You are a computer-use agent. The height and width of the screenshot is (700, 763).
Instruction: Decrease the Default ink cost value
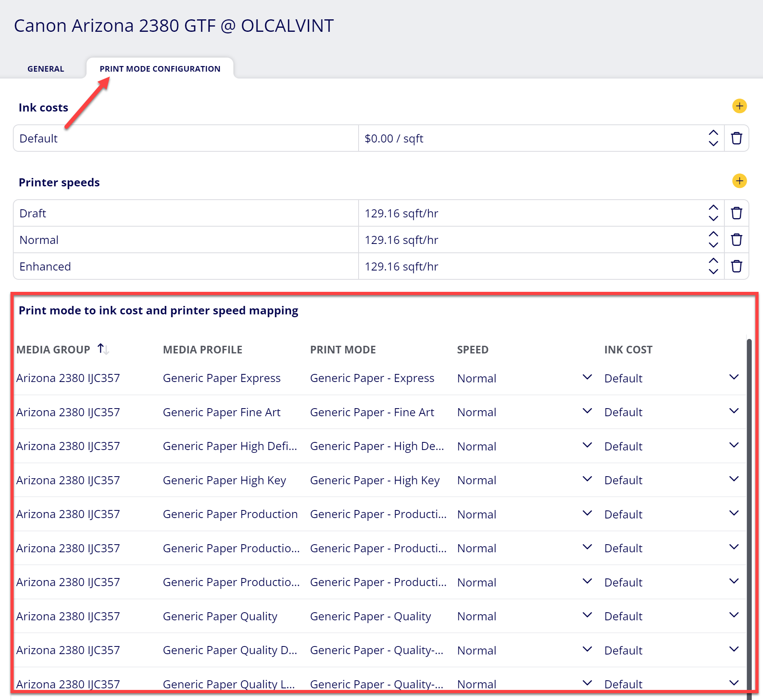(713, 143)
